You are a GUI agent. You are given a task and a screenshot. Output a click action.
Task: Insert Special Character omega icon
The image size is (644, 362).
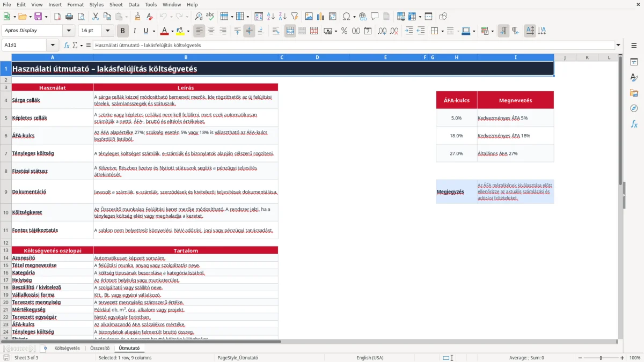click(346, 17)
